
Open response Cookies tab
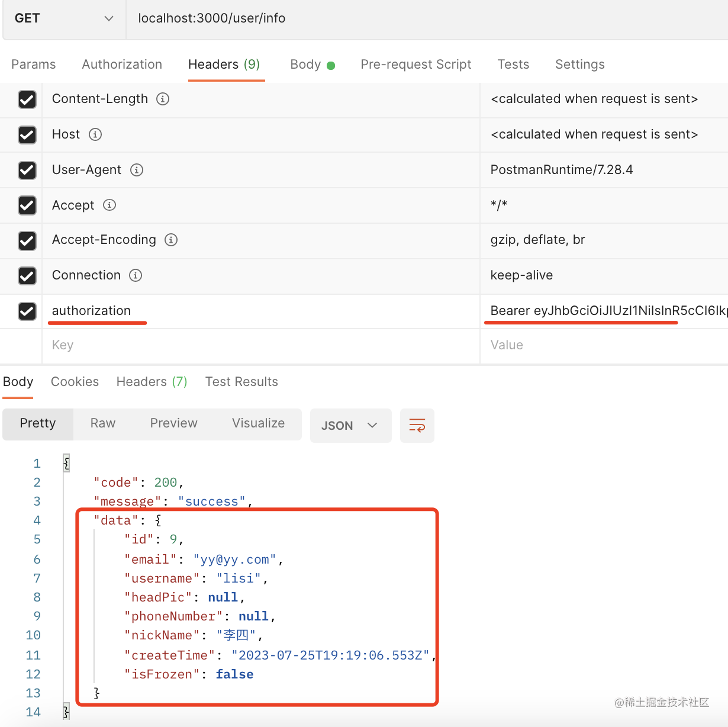tap(75, 382)
